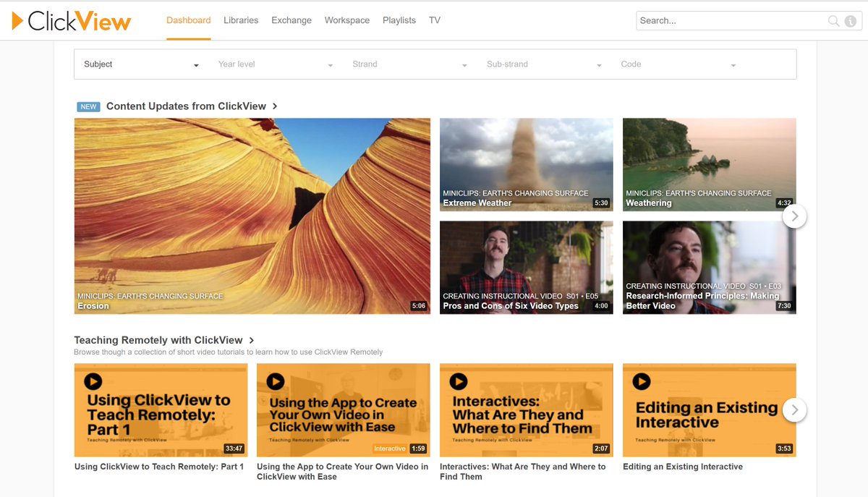Open the Subject dropdown
Image resolution: width=868 pixels, height=497 pixels.
141,64
